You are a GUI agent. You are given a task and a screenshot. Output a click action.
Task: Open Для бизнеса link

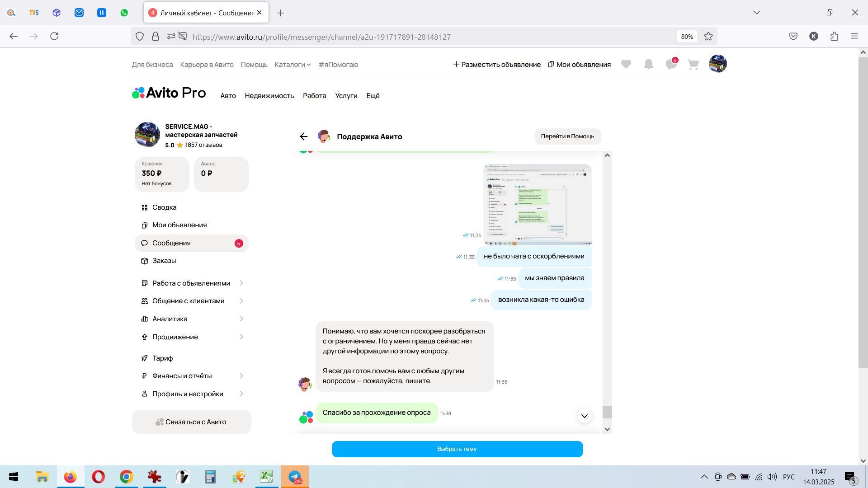(x=152, y=65)
